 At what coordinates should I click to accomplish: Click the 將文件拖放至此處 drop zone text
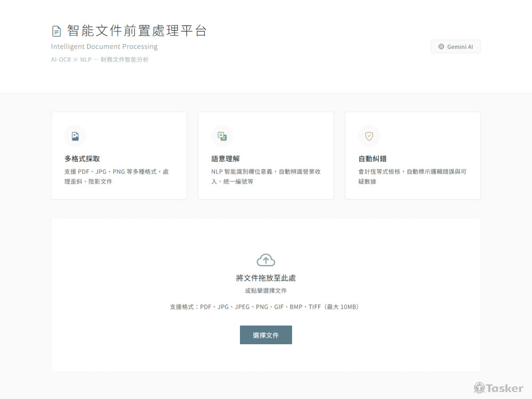click(x=266, y=278)
